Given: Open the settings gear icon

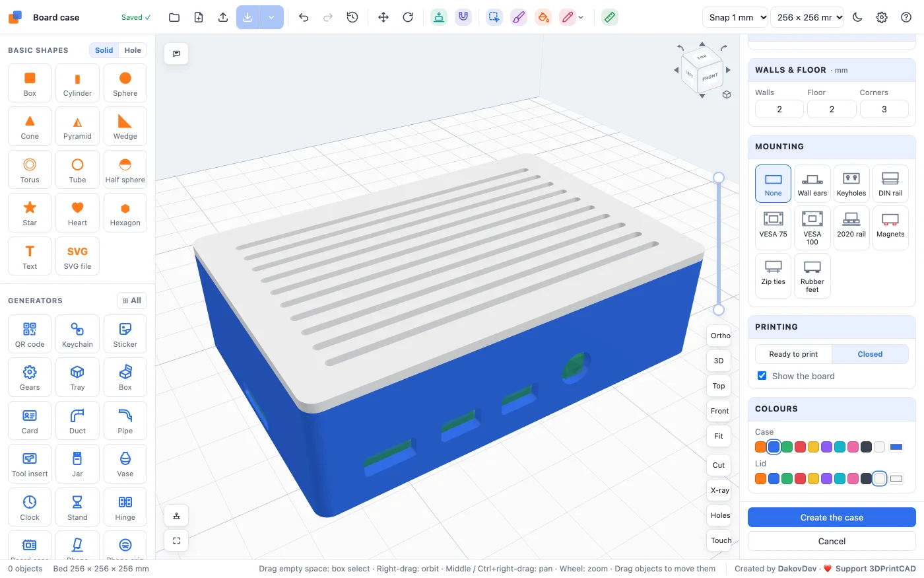Looking at the screenshot, I should (882, 17).
